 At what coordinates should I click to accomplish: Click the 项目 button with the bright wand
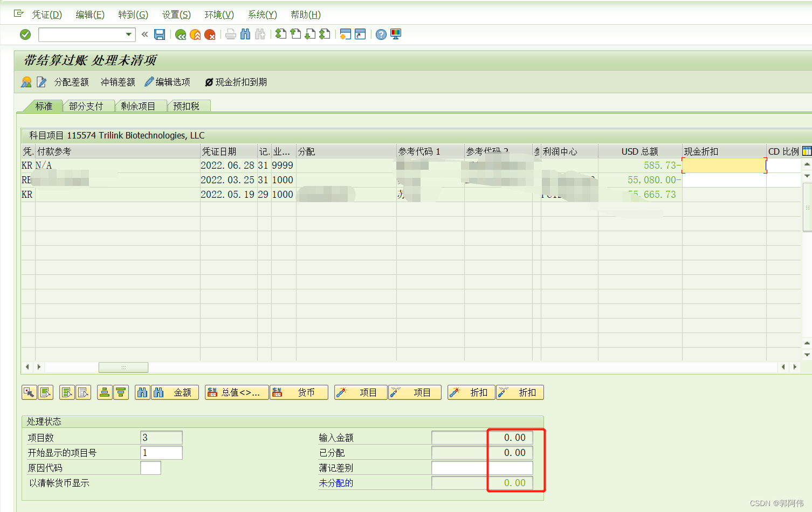[x=361, y=392]
